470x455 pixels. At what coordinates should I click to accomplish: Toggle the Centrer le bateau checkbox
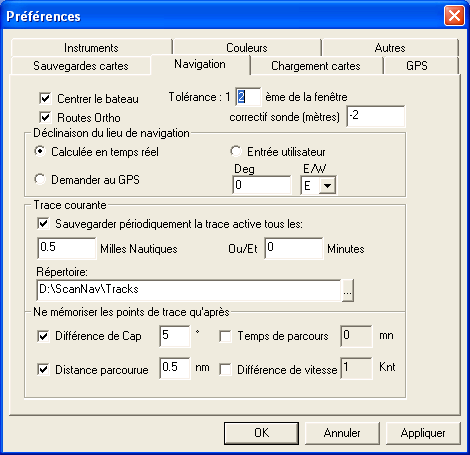[x=45, y=98]
